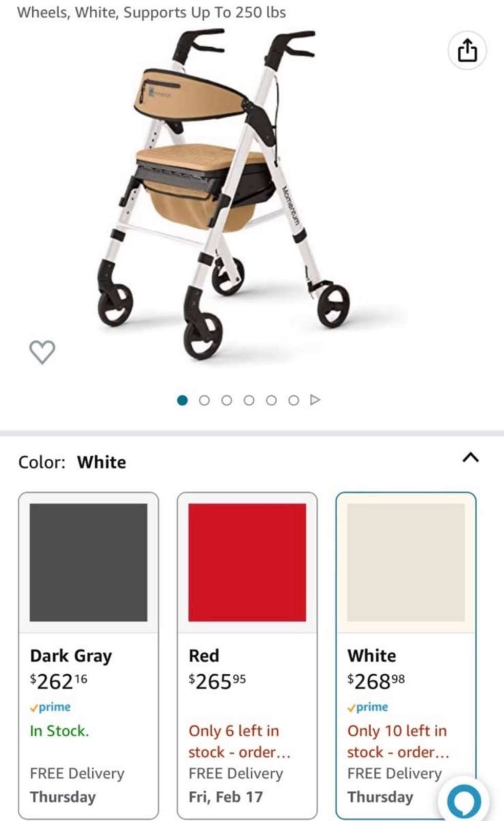Tap 'Only 6 left in stock' text
The height and width of the screenshot is (821, 504).
(x=239, y=741)
